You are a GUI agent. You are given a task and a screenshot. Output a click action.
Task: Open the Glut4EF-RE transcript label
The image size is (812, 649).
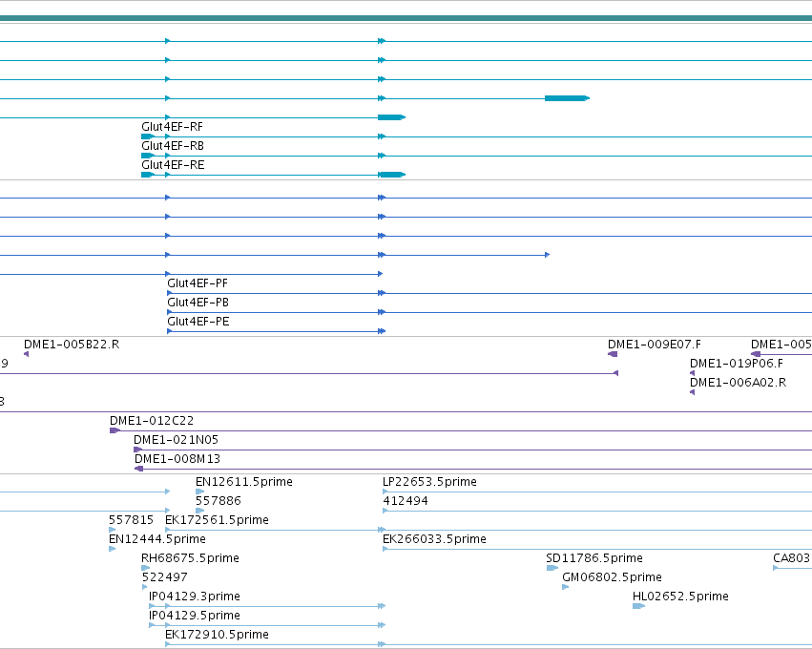[173, 165]
